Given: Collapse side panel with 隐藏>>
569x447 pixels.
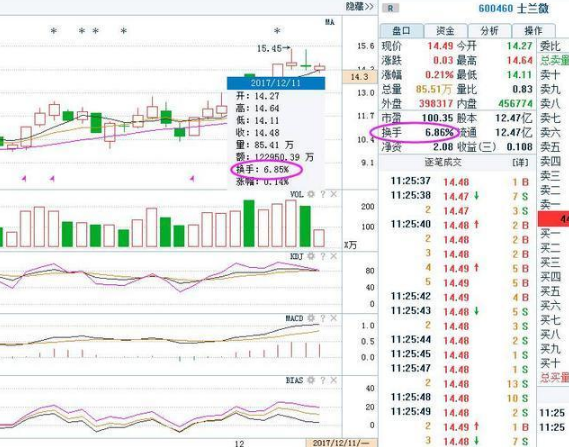Looking at the screenshot, I should (359, 7).
